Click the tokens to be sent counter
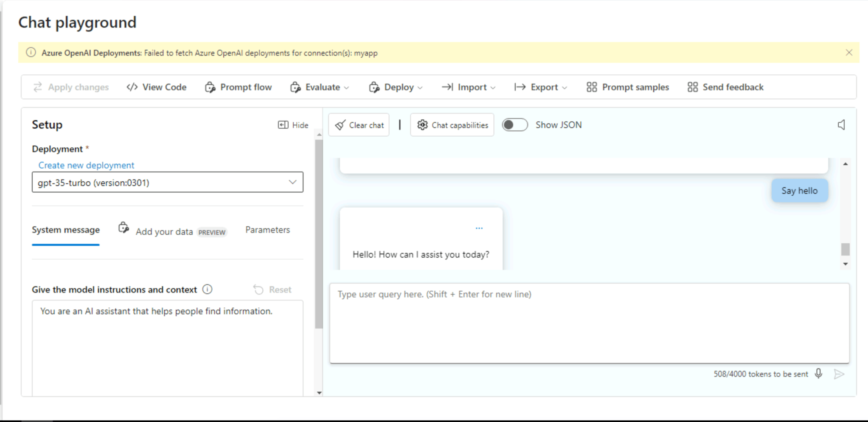The height and width of the screenshot is (422, 868). 761,374
